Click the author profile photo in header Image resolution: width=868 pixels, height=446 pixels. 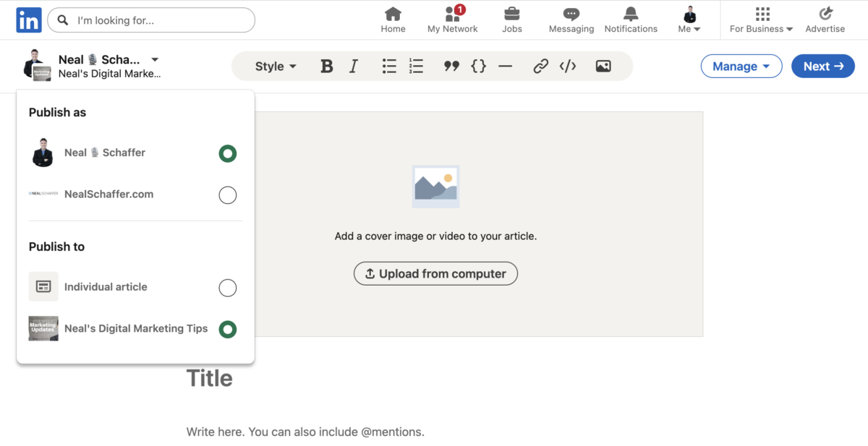click(x=36, y=64)
